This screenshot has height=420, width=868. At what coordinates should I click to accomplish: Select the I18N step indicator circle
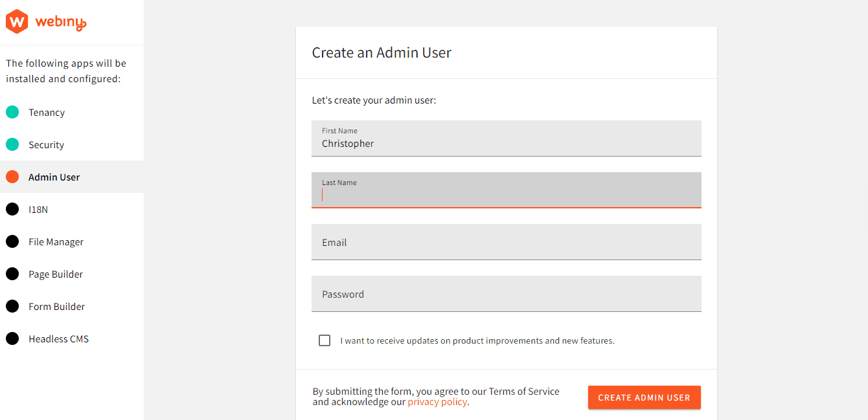coord(12,209)
